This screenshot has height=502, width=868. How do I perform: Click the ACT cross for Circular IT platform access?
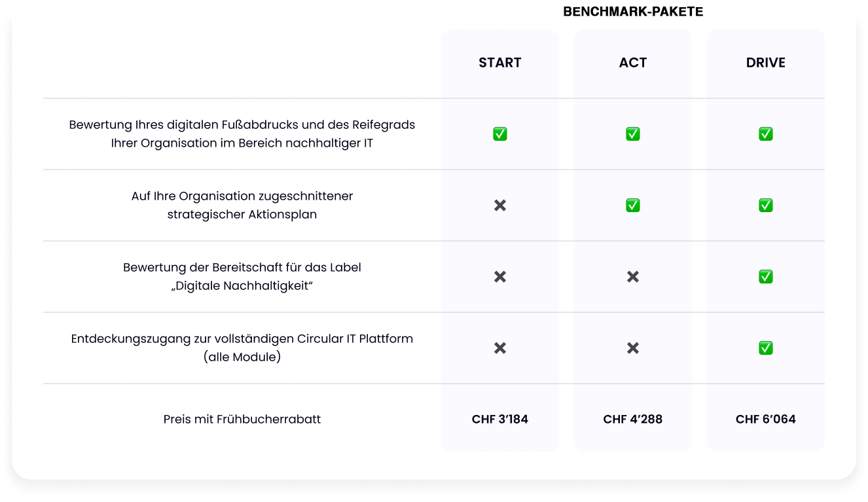click(x=633, y=348)
